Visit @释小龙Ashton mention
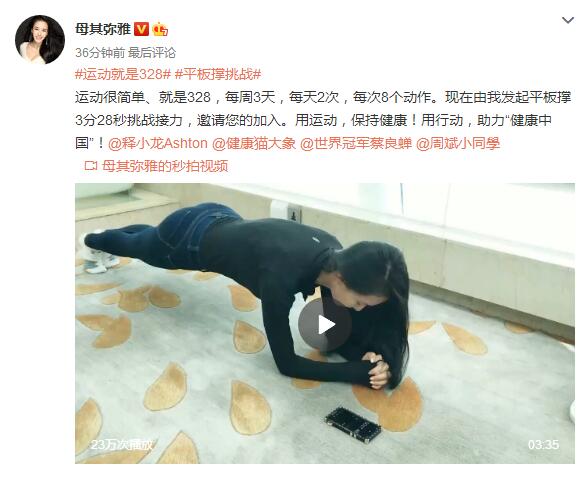The height and width of the screenshot is (480, 587). coord(158,143)
